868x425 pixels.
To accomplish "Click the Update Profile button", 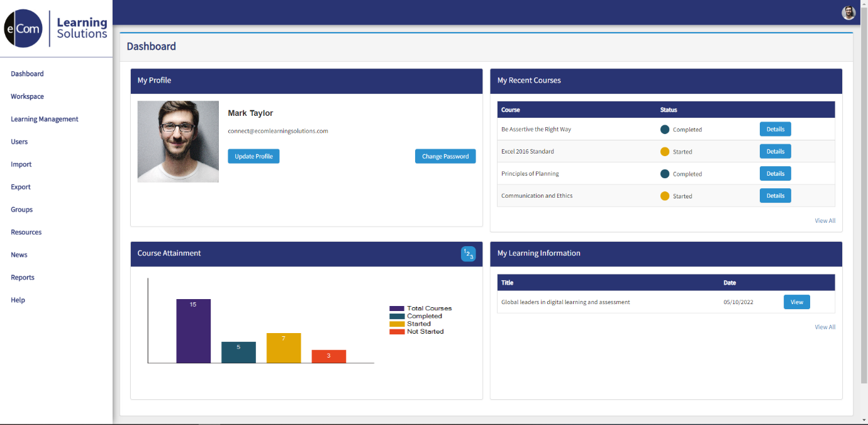I will [253, 156].
